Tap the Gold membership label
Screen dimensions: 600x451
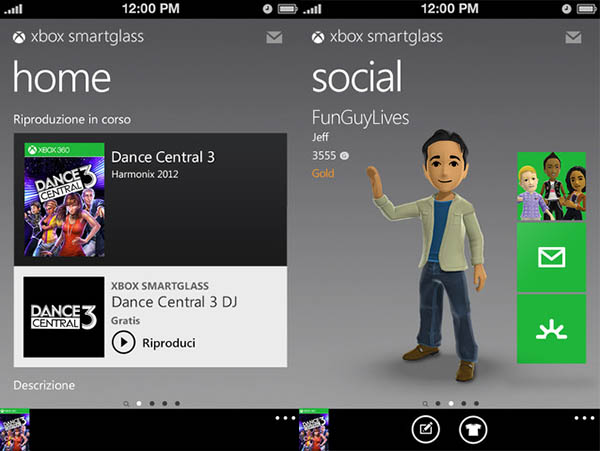pyautogui.click(x=323, y=173)
